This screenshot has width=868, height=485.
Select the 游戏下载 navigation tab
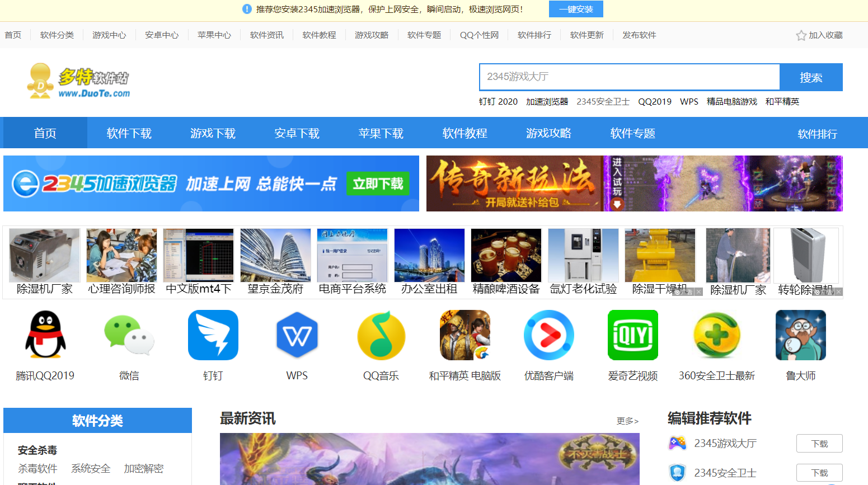(213, 133)
